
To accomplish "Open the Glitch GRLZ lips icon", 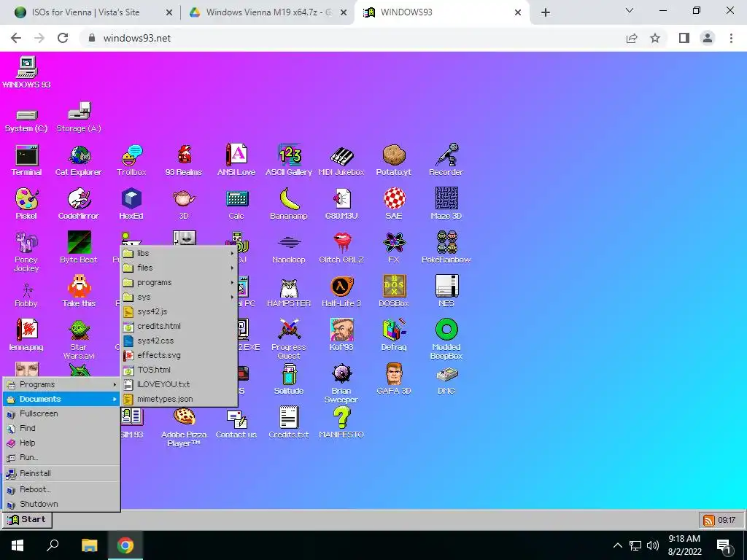I will point(341,248).
